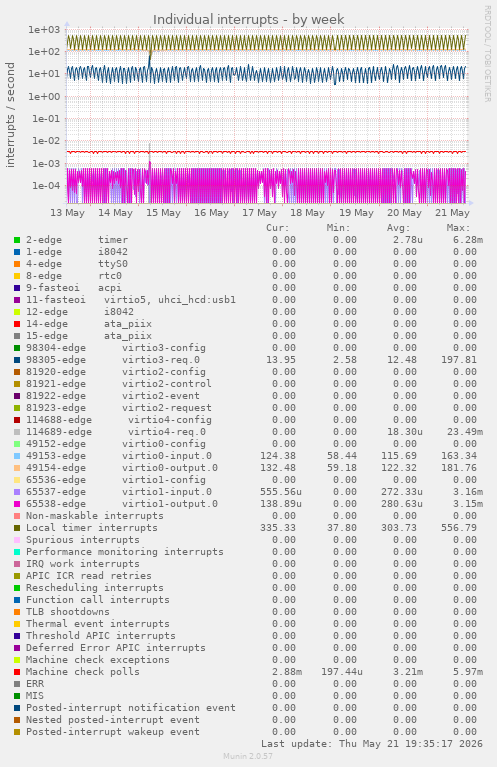Click the Munin 2.0.57 footer text
The height and width of the screenshot is (767, 497).
(x=248, y=756)
